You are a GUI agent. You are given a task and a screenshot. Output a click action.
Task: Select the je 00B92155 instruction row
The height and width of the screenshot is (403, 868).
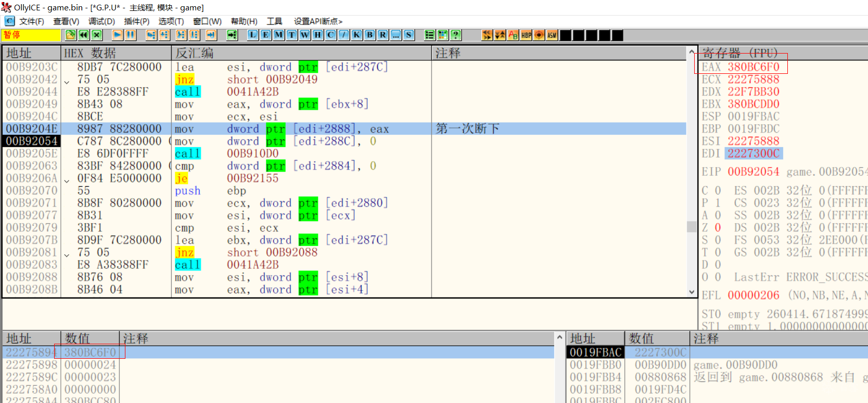344,178
